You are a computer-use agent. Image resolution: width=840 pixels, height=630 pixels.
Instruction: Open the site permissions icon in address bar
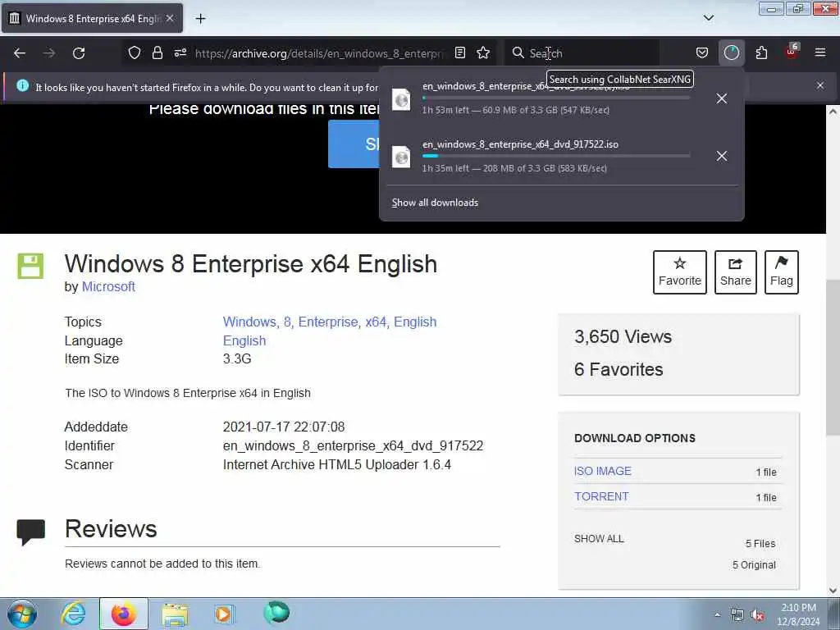(x=180, y=52)
